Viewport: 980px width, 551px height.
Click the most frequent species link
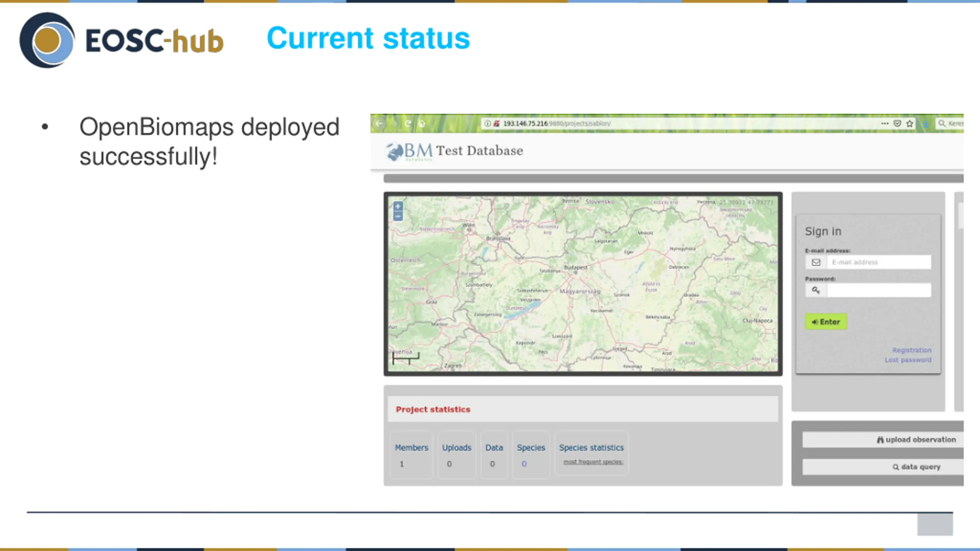[x=593, y=462]
